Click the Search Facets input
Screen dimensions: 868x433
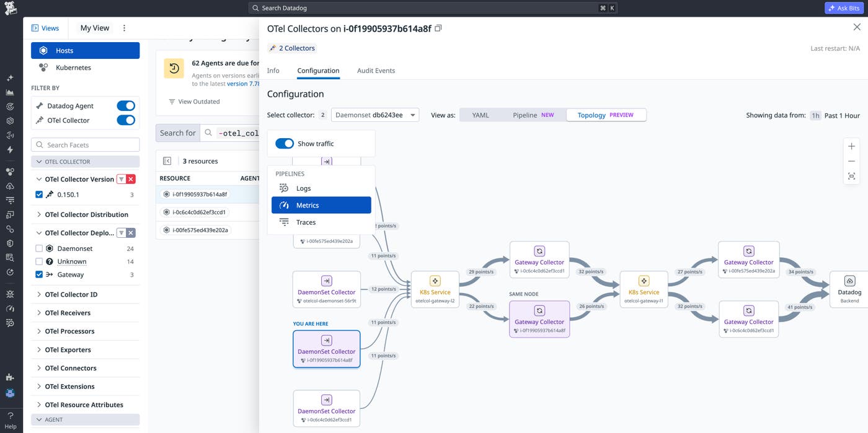click(85, 145)
